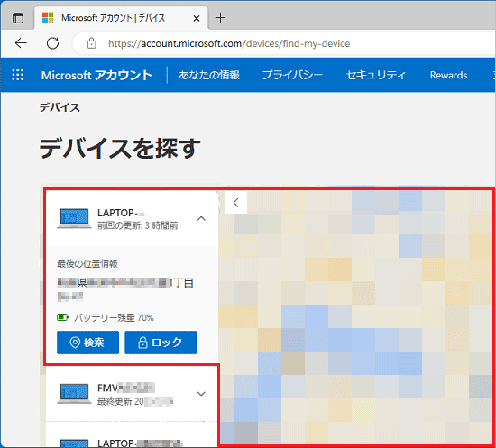Close the Microsoft アカウント browser tab

point(197,18)
